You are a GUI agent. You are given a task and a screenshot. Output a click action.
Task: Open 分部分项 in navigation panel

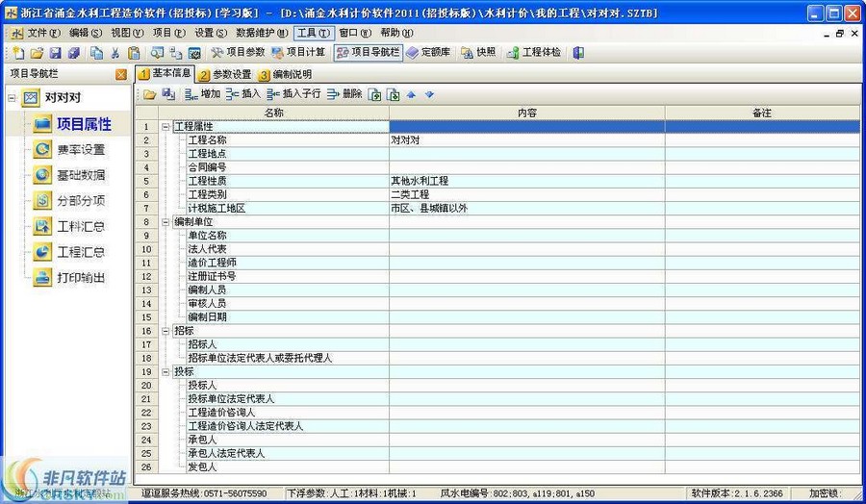pos(68,201)
